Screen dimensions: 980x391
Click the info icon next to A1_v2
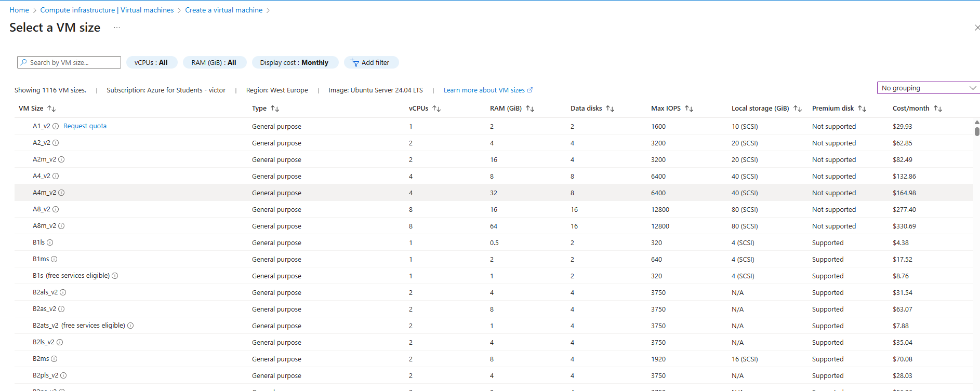pyautogui.click(x=56, y=126)
